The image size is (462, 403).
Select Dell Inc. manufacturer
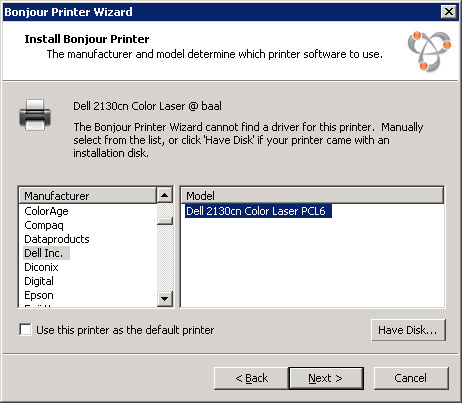click(x=46, y=253)
